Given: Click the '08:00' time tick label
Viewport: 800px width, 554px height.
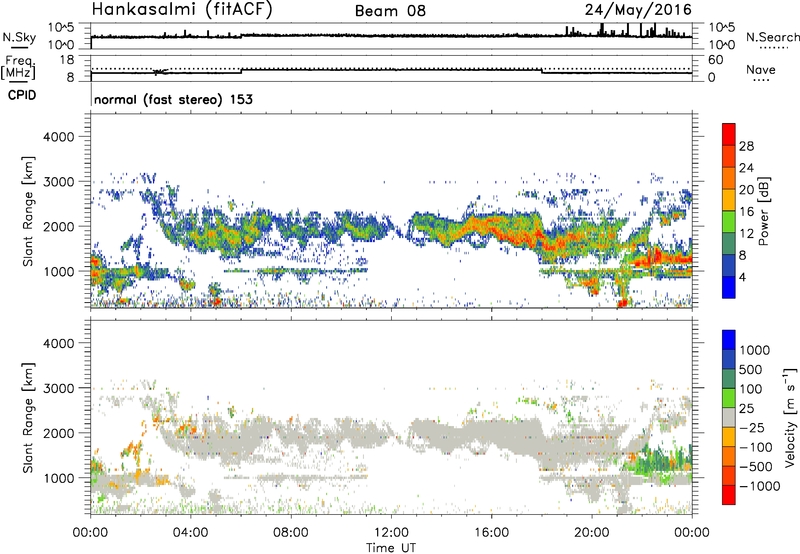Looking at the screenshot, I should (x=290, y=533).
